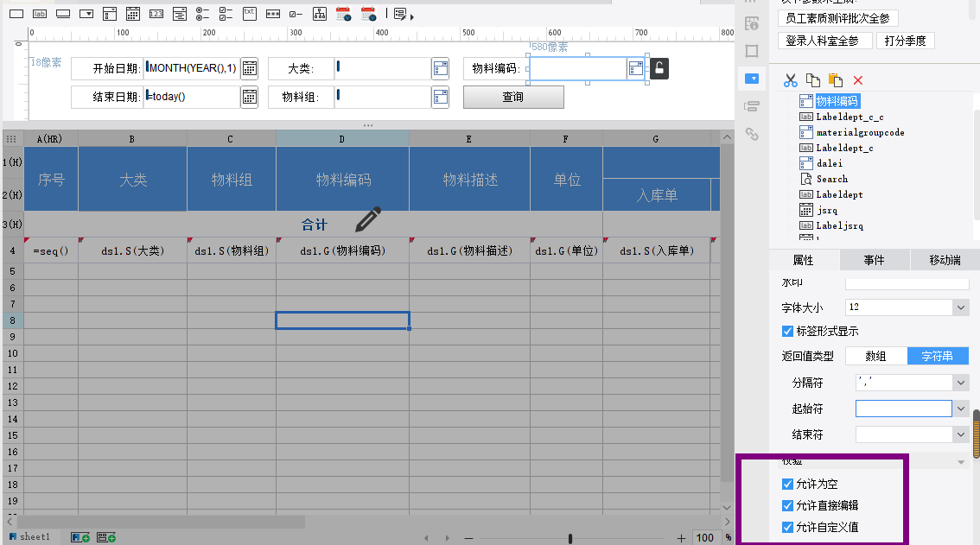
Task: Switch to the 事件 tab
Action: click(x=873, y=260)
